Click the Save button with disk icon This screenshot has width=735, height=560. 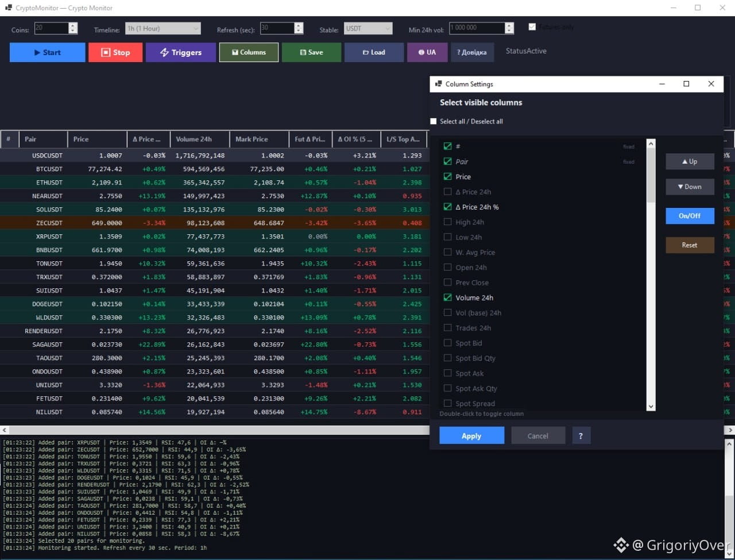[x=311, y=52]
